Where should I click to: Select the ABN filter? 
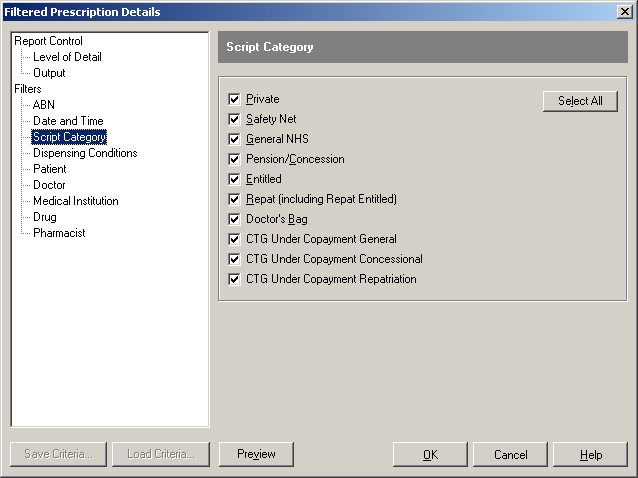[x=44, y=105]
